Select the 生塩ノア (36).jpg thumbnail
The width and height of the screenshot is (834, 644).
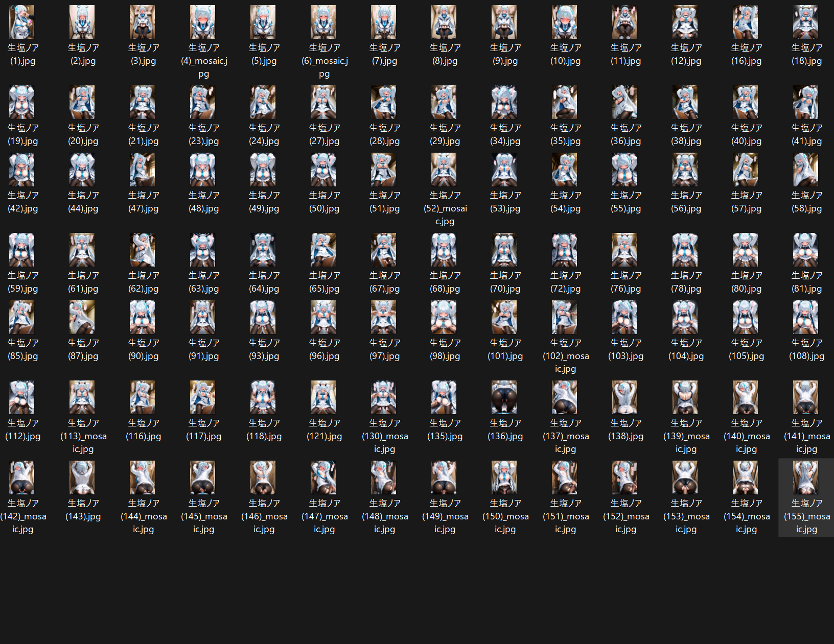pyautogui.click(x=625, y=102)
